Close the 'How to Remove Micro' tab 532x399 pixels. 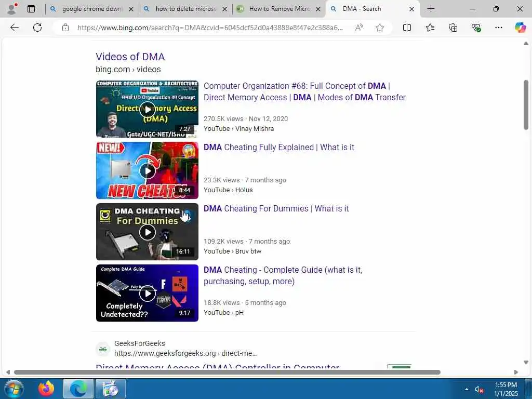click(x=318, y=9)
